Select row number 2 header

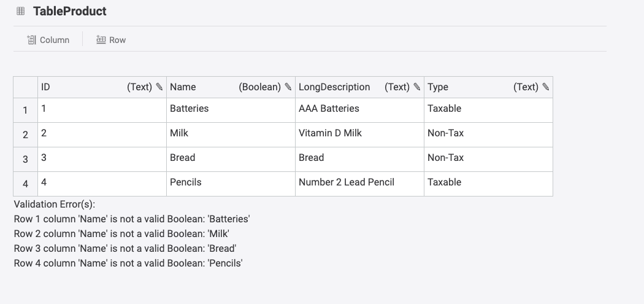pyautogui.click(x=25, y=135)
